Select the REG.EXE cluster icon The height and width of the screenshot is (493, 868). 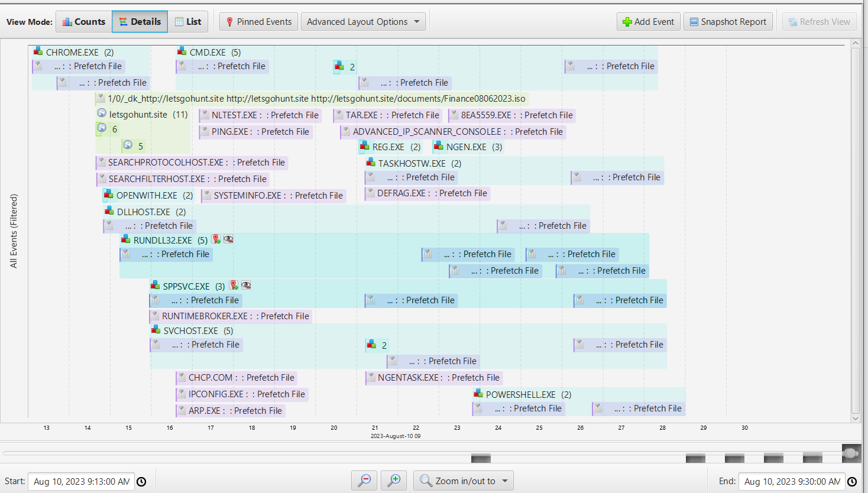(365, 146)
